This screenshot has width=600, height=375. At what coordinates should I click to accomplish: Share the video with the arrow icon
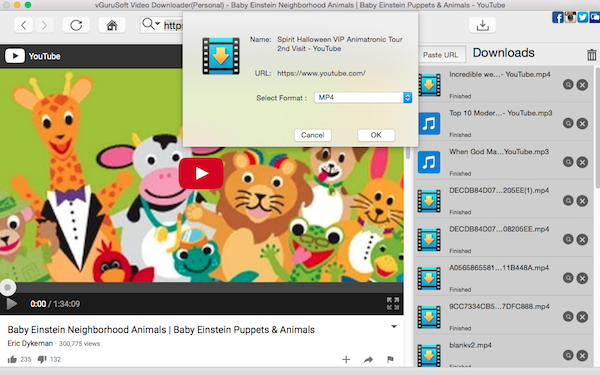point(368,359)
